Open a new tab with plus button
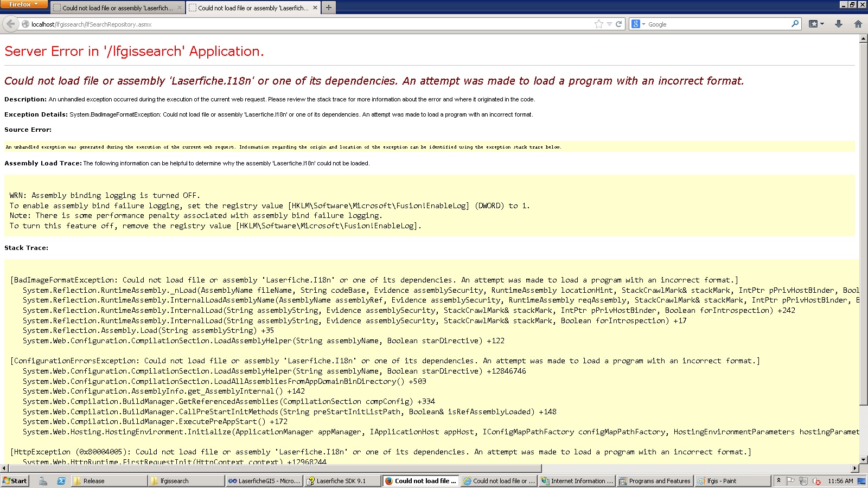 click(x=329, y=8)
